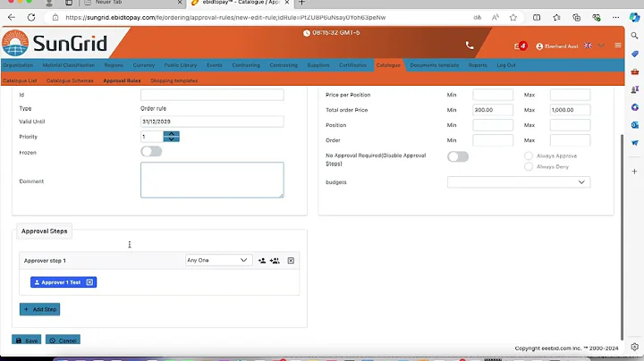Decrease Priority with the down arrow
This screenshot has height=361, width=644.
click(x=171, y=139)
